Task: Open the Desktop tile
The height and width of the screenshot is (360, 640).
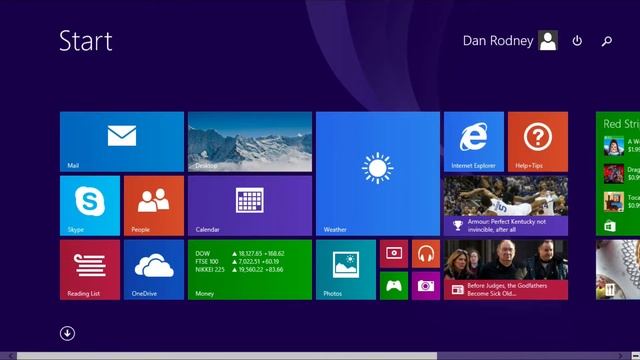Action: [250, 142]
